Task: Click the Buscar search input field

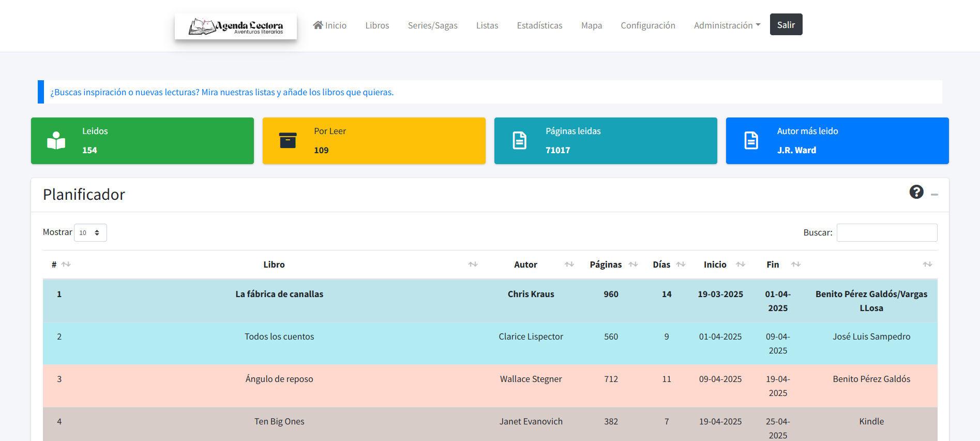Action: tap(886, 233)
